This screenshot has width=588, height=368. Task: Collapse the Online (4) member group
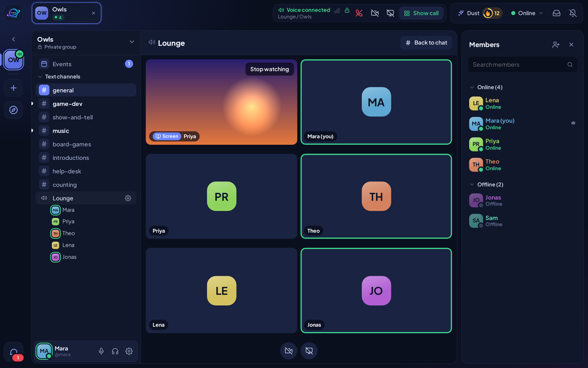tap(486, 87)
